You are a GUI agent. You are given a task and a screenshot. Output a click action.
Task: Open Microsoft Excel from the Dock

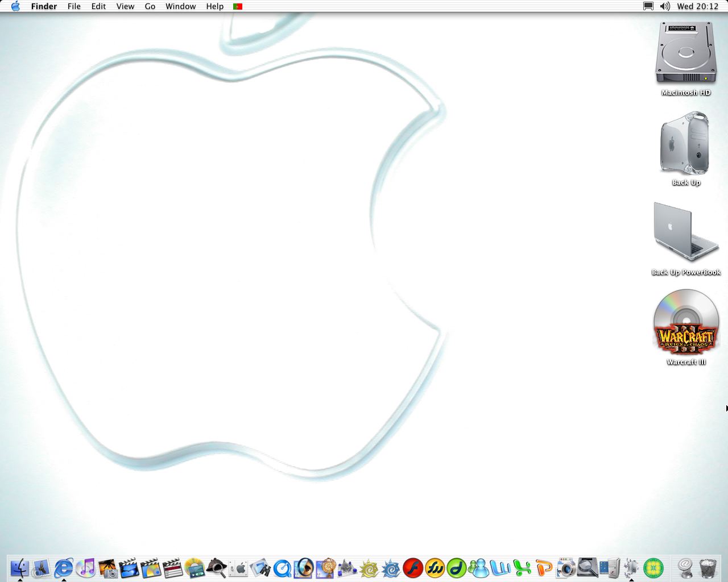[x=522, y=568]
